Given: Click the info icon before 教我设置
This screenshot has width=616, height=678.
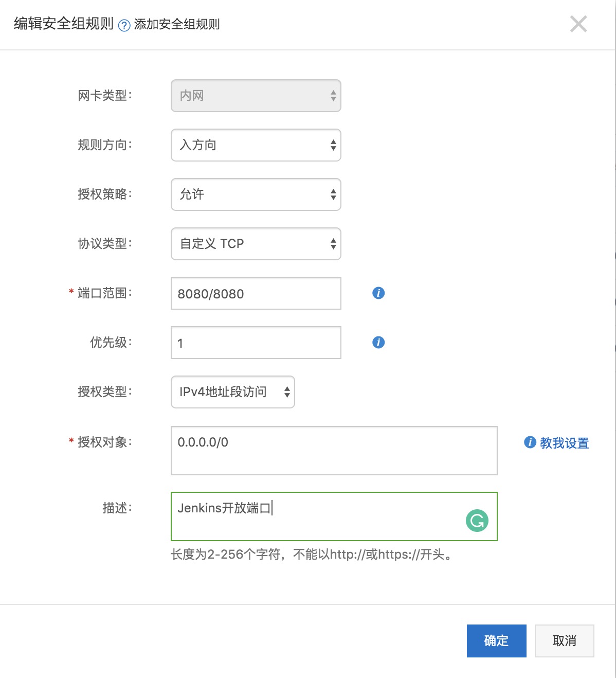Looking at the screenshot, I should click(530, 442).
